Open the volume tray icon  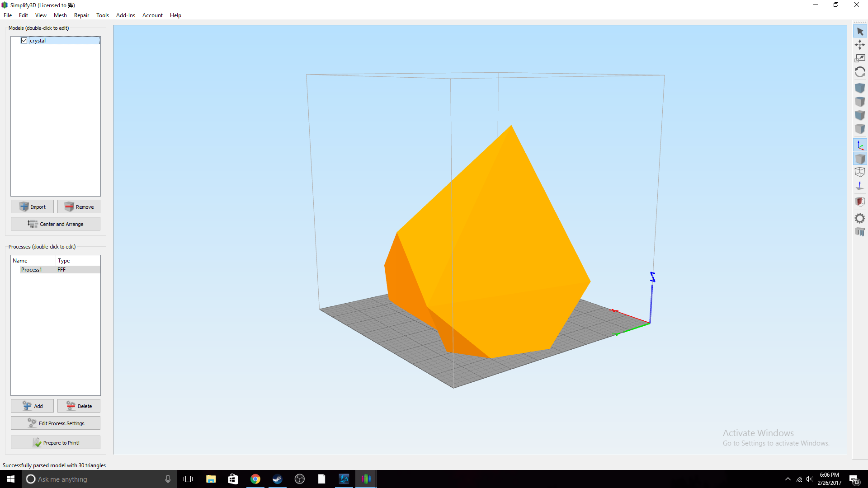pyautogui.click(x=809, y=479)
